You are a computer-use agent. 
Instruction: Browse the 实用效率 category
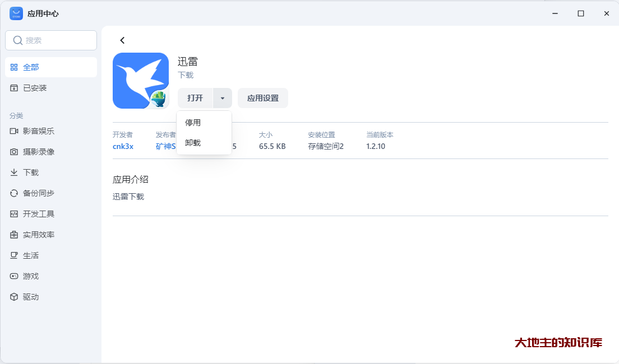click(51, 235)
